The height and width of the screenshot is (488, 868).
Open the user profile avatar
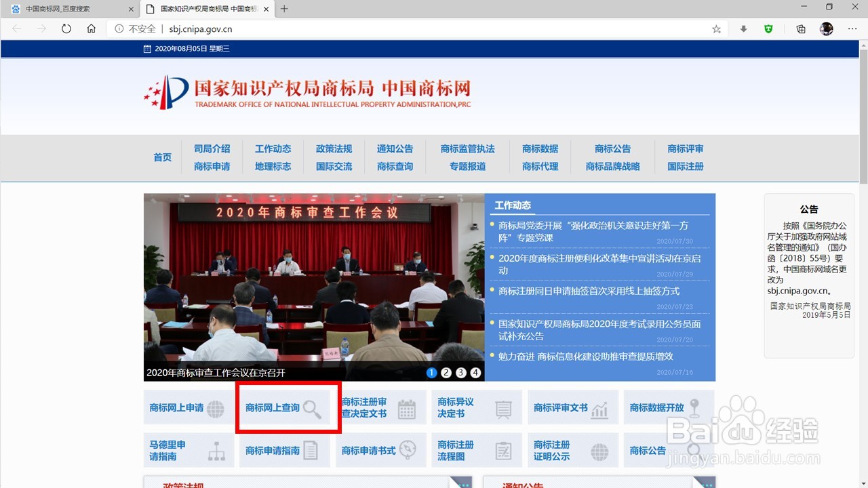pos(826,29)
